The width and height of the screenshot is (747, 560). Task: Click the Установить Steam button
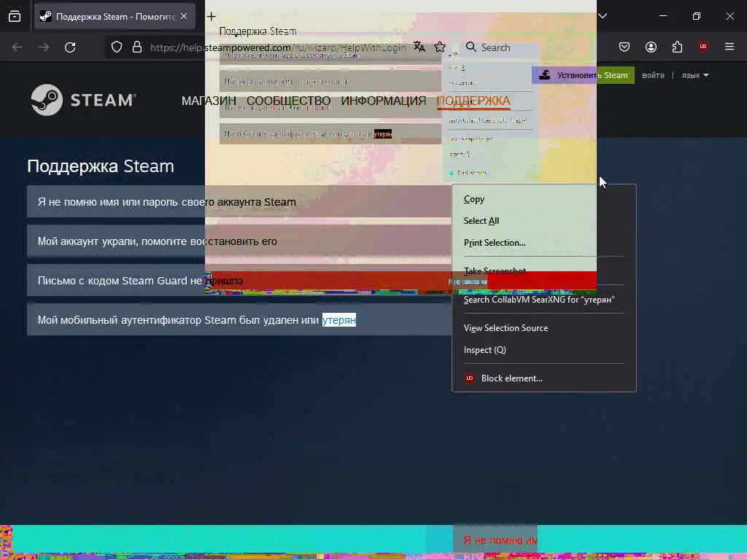click(583, 75)
